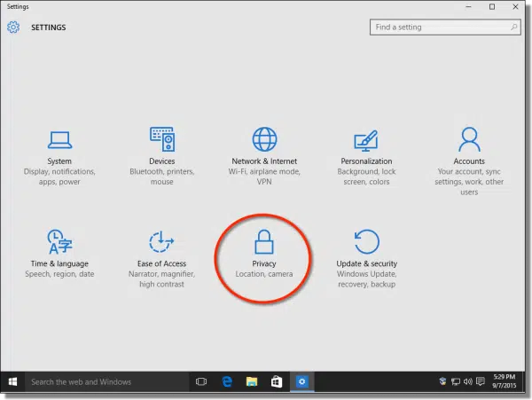The height and width of the screenshot is (400, 532).
Task: Click in the Find a setting box
Action: 445,27
